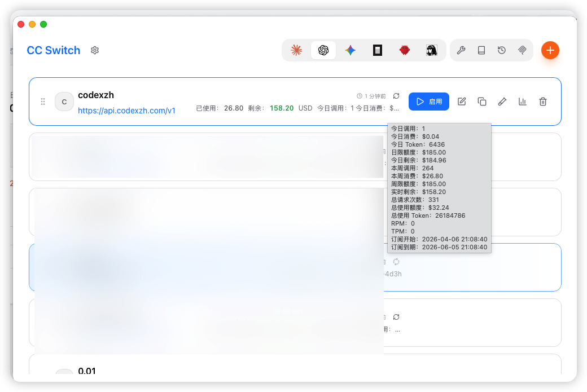Add a provider with orange plus button
Image resolution: width=587 pixels, height=392 pixels.
(x=550, y=50)
